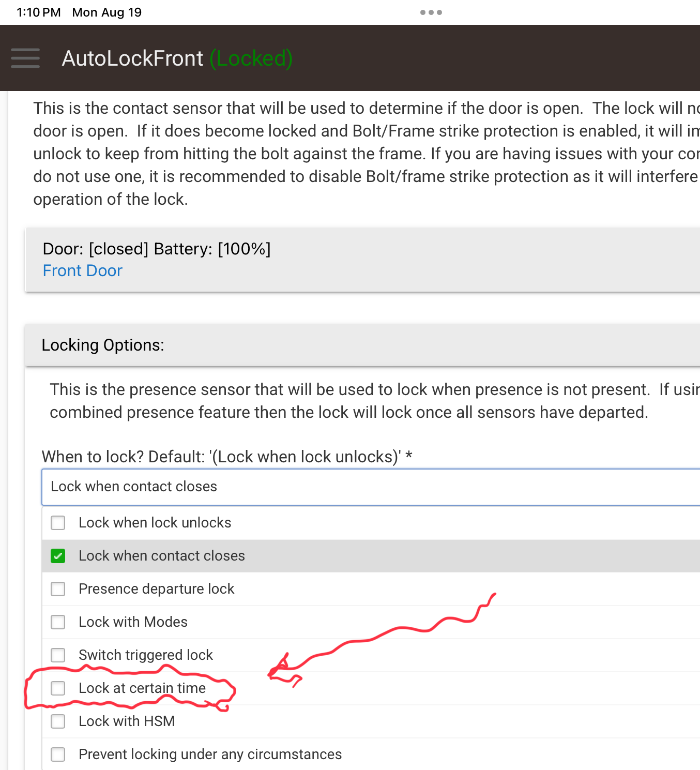The image size is (700, 770).
Task: Tap the 1:10 PM clock in status bar
Action: 39,12
